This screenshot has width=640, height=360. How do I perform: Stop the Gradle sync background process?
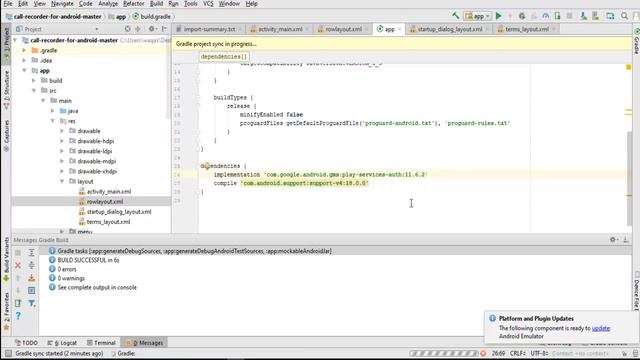point(483,353)
